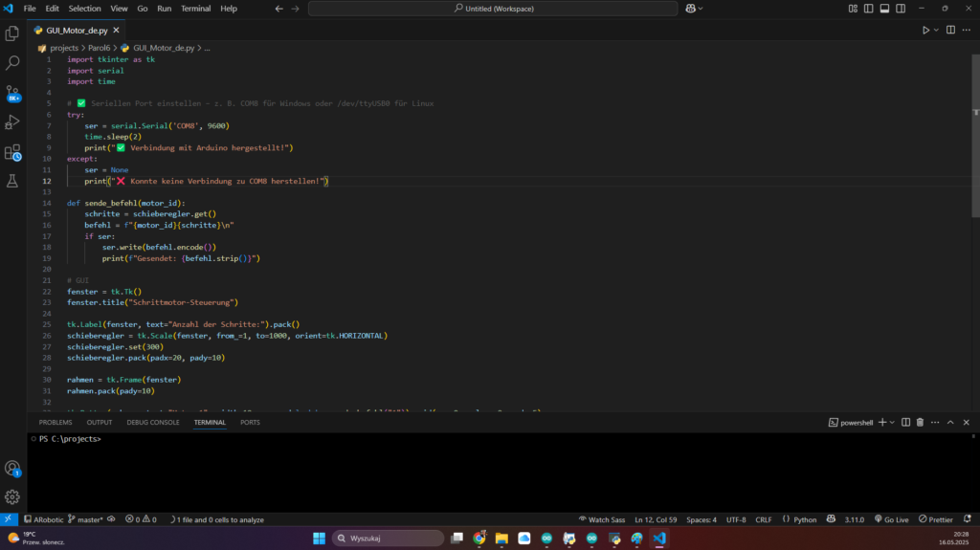
Task: Open the Testing flask view
Action: click(11, 181)
